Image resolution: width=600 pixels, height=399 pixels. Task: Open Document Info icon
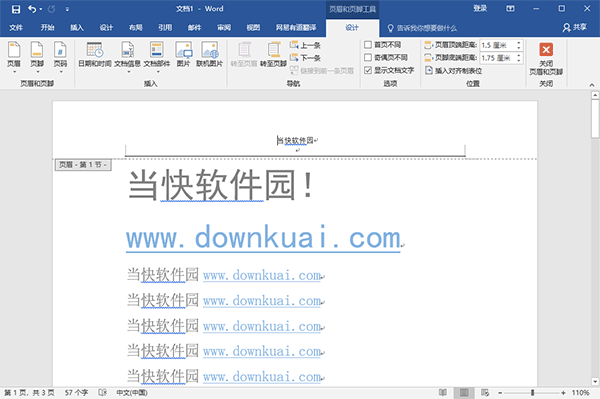127,55
